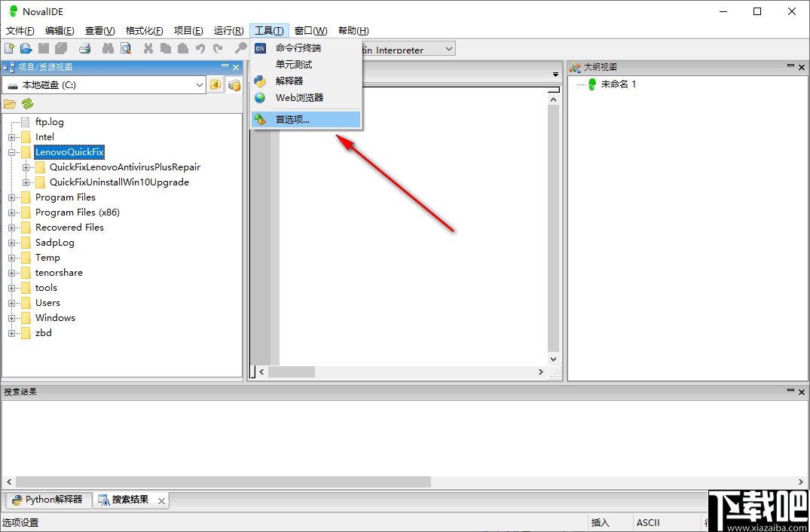Viewport: 810px width, 532px height.
Task: Click the green refresh arrows icon
Action: pyautogui.click(x=27, y=104)
